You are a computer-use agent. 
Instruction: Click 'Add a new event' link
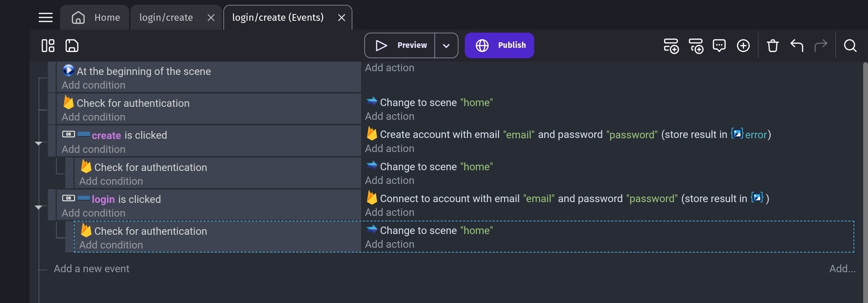click(91, 269)
